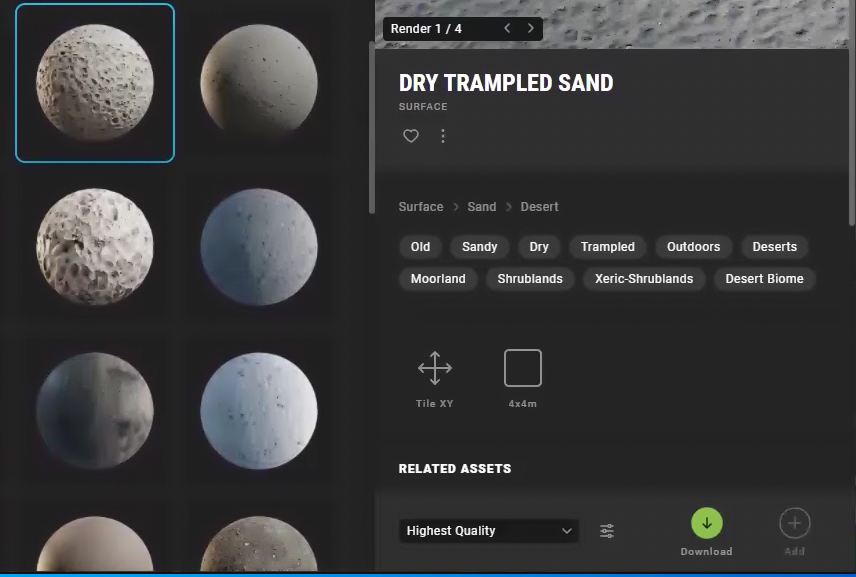Select the smooth blue-gray sphere in the second row

259,247
